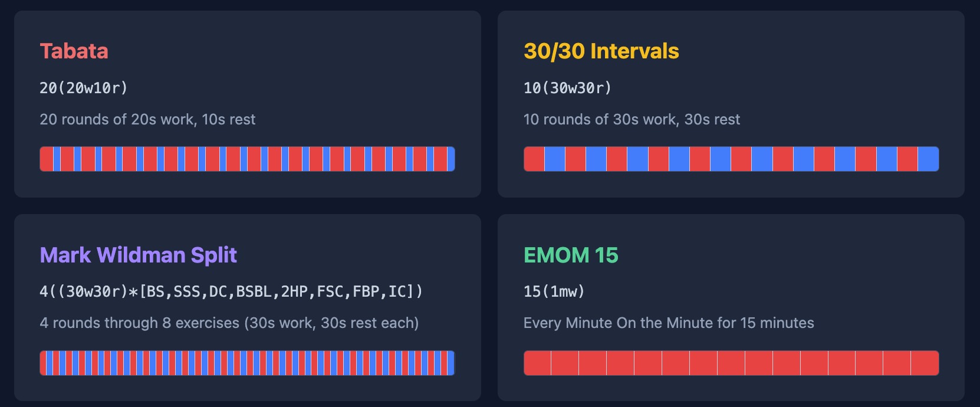This screenshot has width=980, height=407.
Task: Select the eighth minute block in EMOM 15 timeline
Action: (x=731, y=363)
